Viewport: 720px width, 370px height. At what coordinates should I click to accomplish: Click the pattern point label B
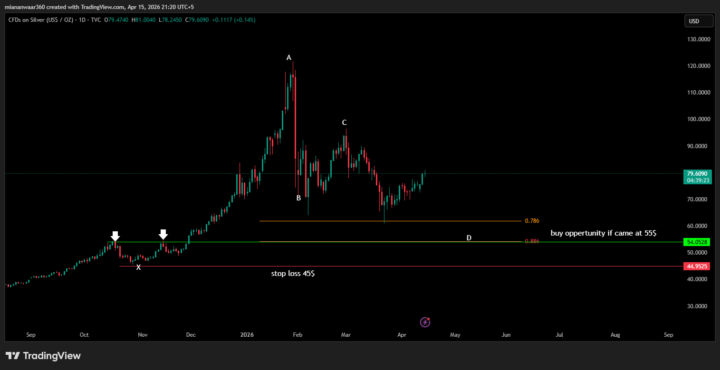(298, 198)
